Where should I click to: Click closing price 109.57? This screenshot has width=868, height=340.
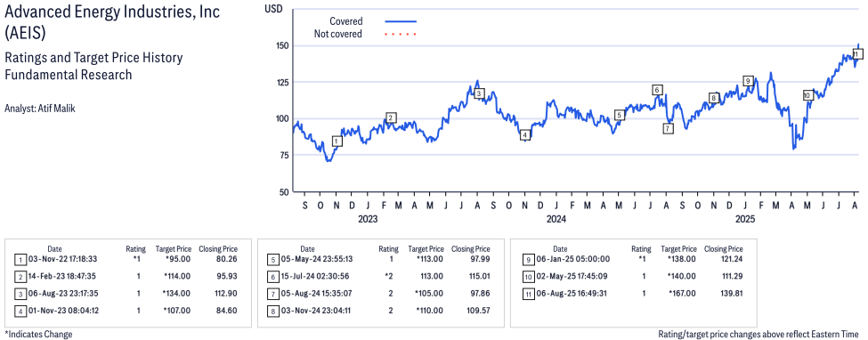(478, 311)
